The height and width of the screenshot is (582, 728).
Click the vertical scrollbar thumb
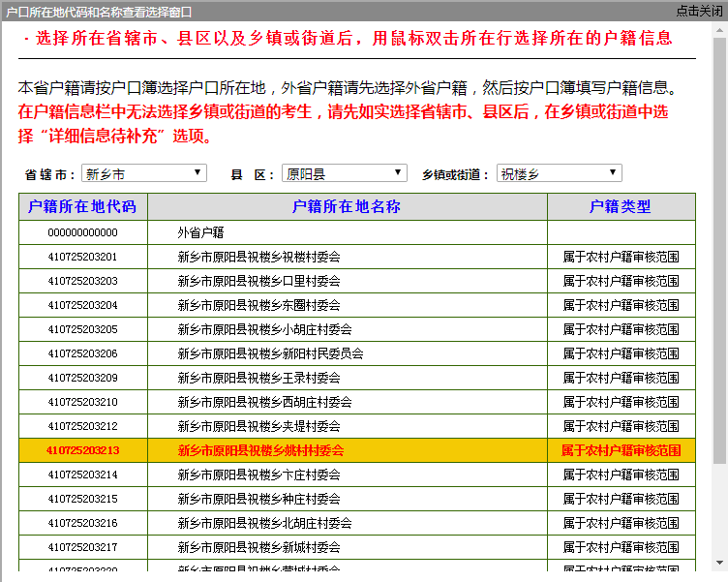[719, 251]
